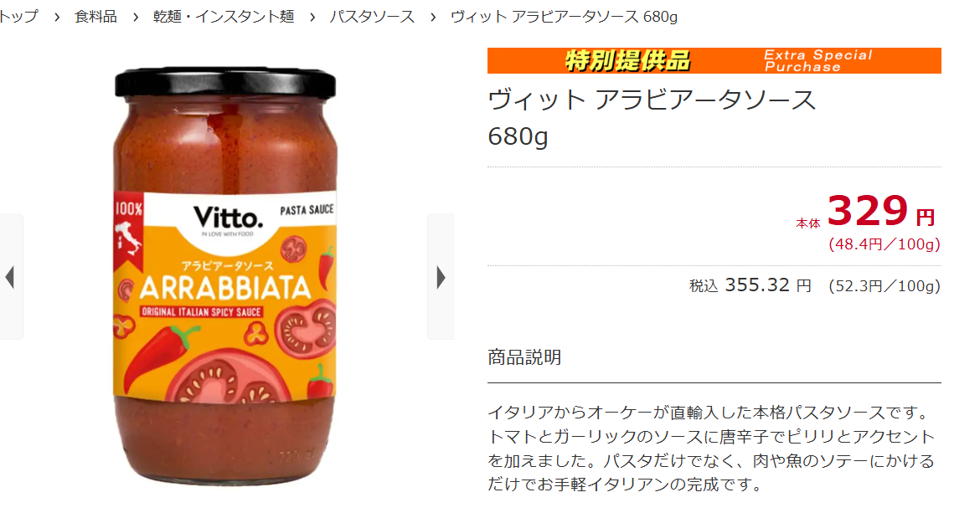Viewport: 980px width, 518px height.
Task: Click the 税込 355.32 円 price
Action: [750, 285]
